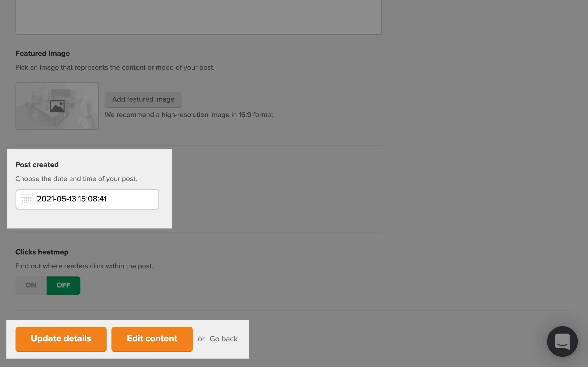Focus the post created date-time field

[95, 199]
